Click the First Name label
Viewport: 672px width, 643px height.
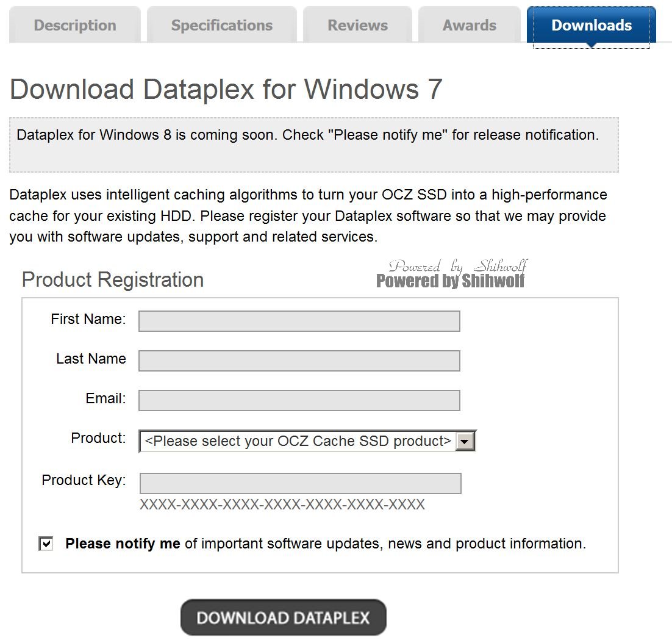click(88, 319)
